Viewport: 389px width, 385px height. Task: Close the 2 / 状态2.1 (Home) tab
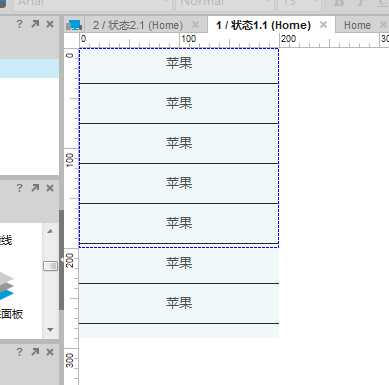pyautogui.click(x=196, y=25)
